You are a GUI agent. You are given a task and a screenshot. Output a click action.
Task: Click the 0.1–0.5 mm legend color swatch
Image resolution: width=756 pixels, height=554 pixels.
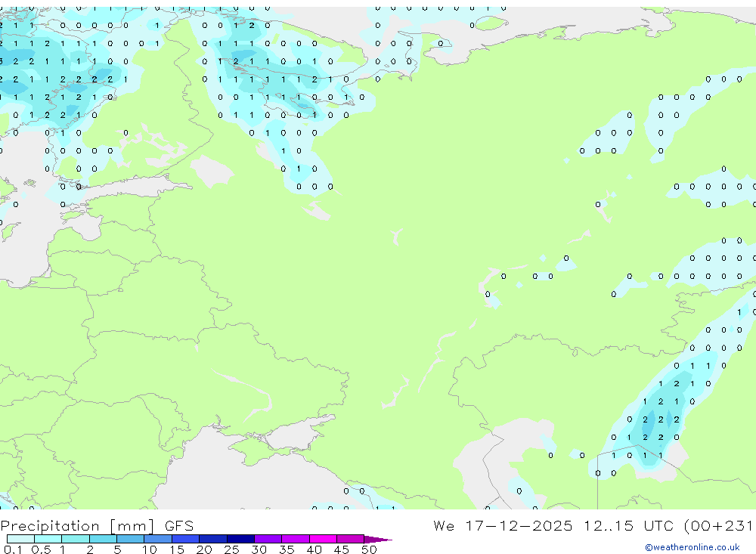point(20,539)
